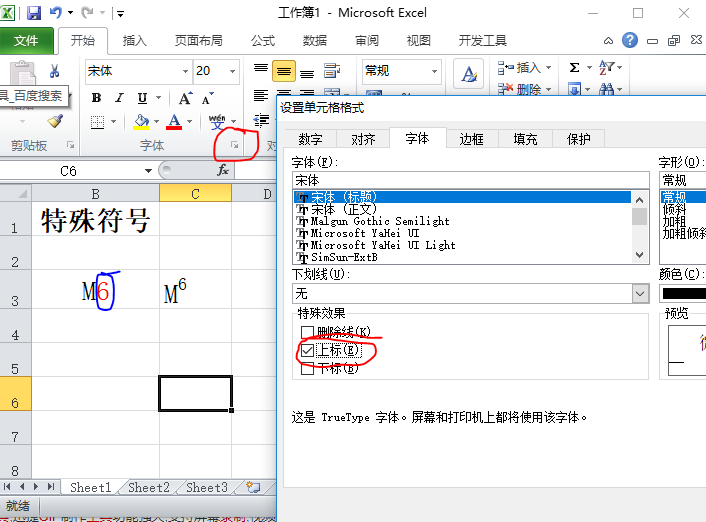This screenshot has width=706, height=522.
Task: Switch to the 数据 ribbon tab
Action: [x=314, y=41]
